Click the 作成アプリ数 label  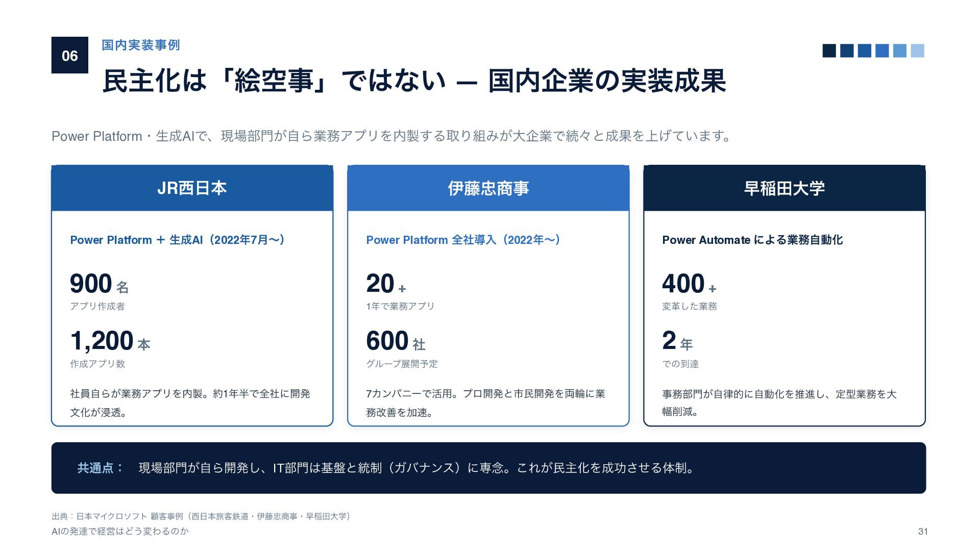tap(97, 364)
